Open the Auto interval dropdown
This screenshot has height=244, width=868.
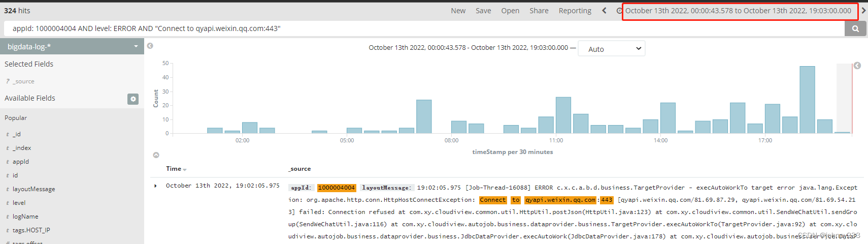click(x=612, y=49)
